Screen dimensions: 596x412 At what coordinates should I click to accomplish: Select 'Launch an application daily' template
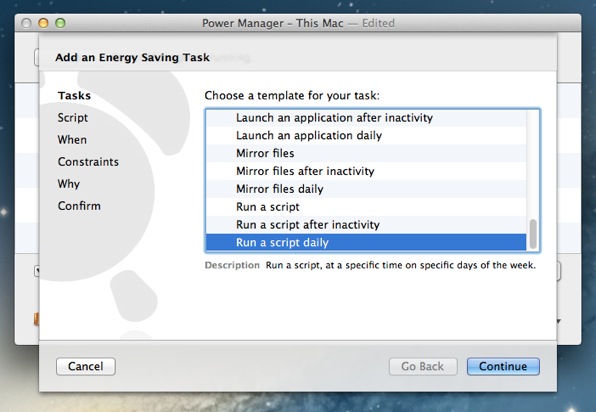[366, 136]
